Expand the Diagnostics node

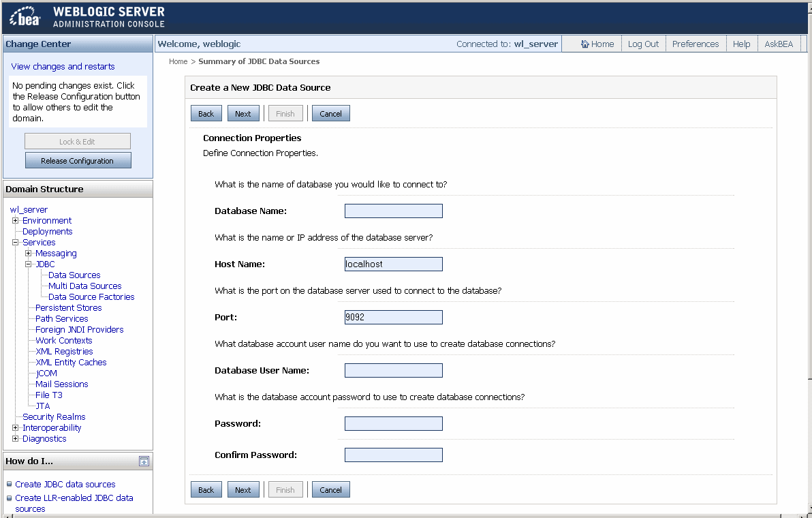[x=15, y=438]
